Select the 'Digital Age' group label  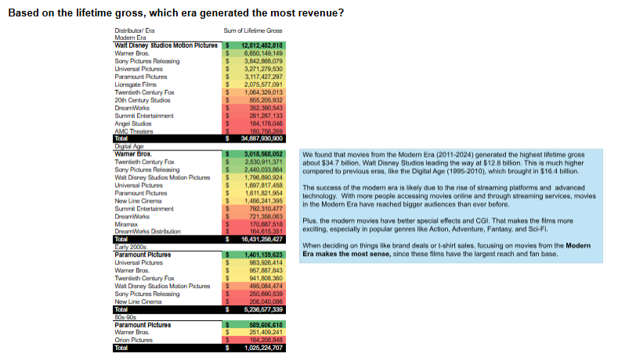pyautogui.click(x=129, y=146)
